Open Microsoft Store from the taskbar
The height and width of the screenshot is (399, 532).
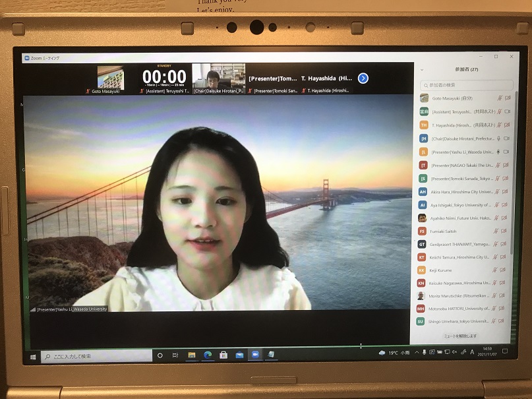[223, 355]
